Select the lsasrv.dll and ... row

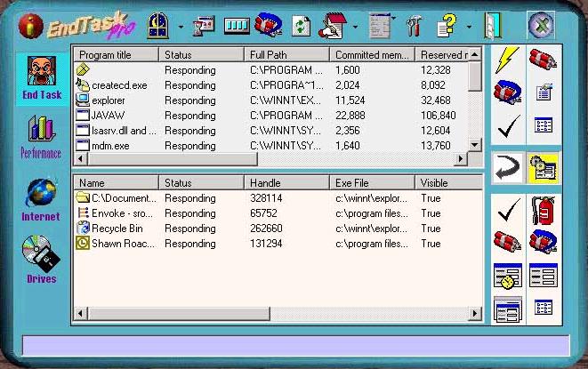tap(270, 131)
